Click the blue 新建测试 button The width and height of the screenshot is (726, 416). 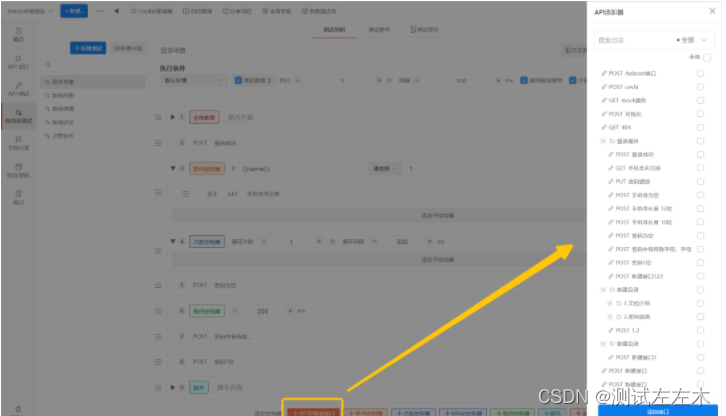[x=88, y=48]
